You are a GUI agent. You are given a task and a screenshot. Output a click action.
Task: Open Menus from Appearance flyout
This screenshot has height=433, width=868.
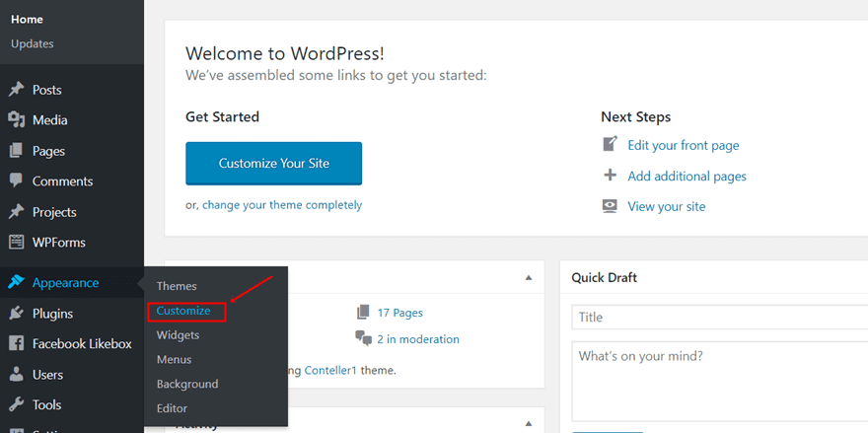coord(174,359)
